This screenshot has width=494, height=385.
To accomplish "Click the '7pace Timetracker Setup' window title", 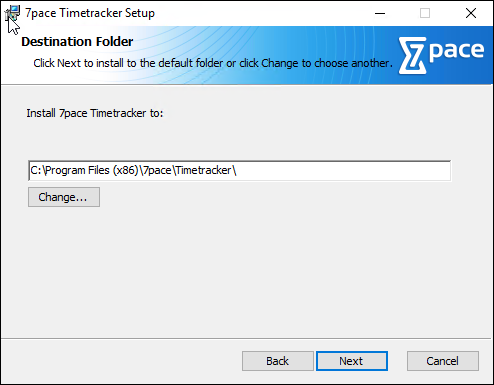I will click(x=90, y=13).
